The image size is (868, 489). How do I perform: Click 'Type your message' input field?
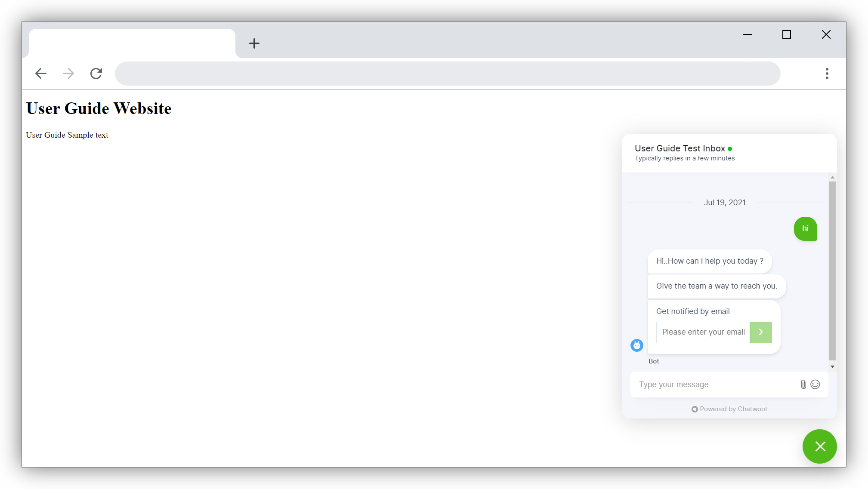tap(715, 384)
